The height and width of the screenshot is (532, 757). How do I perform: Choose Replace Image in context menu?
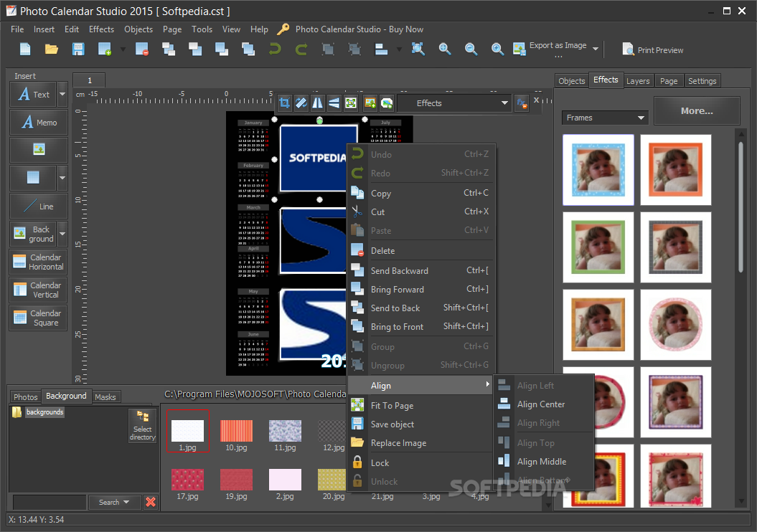[420, 443]
